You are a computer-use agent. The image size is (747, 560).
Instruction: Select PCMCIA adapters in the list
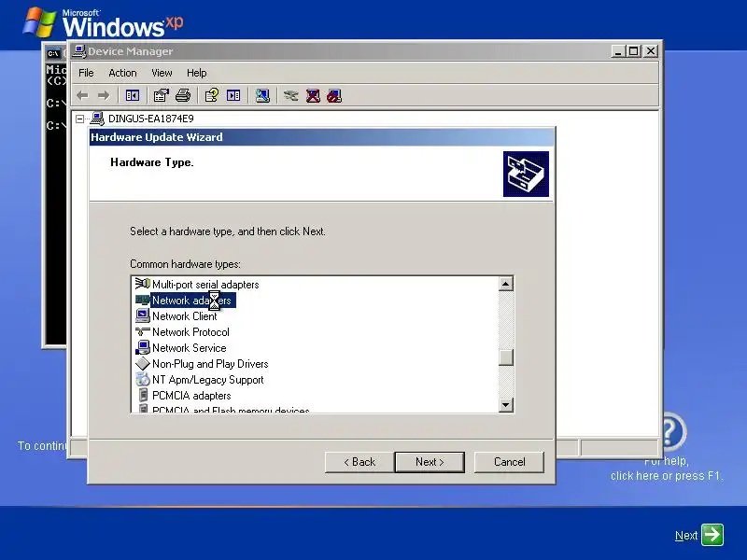click(x=191, y=395)
